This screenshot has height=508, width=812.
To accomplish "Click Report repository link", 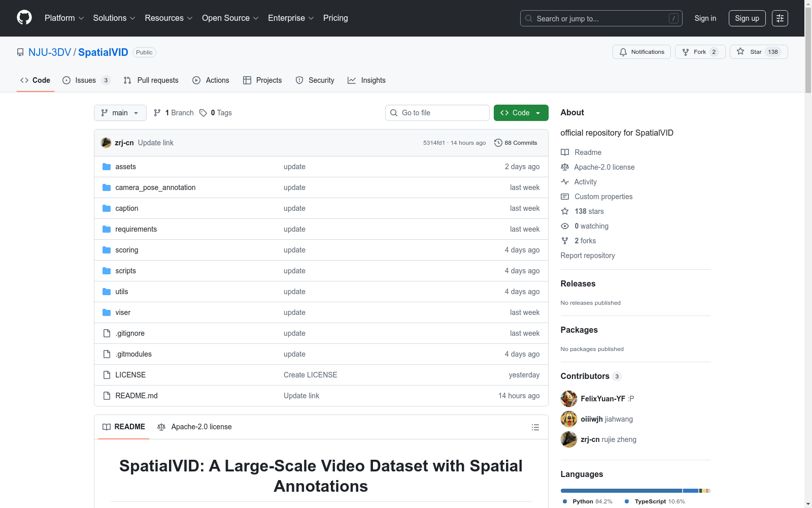I will (588, 256).
